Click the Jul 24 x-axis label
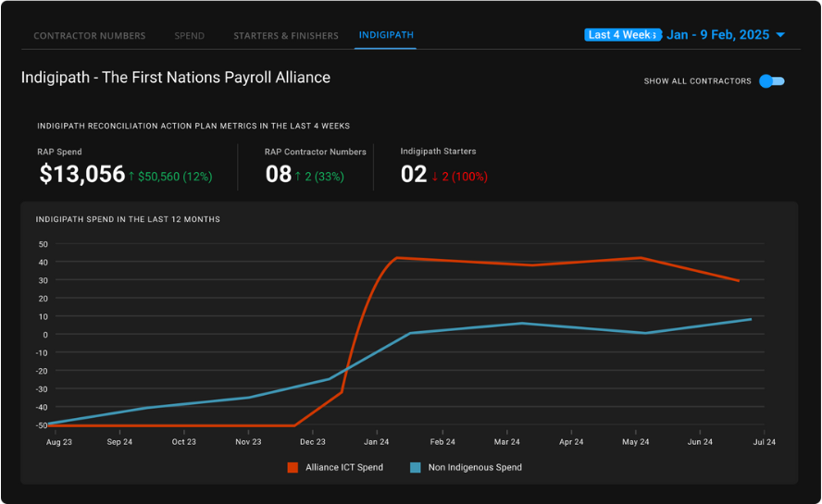Screen dimensions: 822x504 pos(764,442)
